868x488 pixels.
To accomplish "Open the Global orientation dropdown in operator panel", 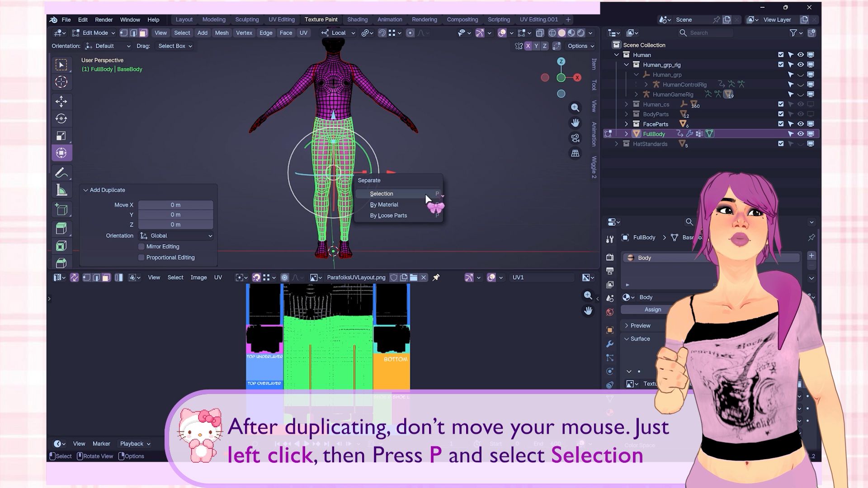I will coord(176,236).
